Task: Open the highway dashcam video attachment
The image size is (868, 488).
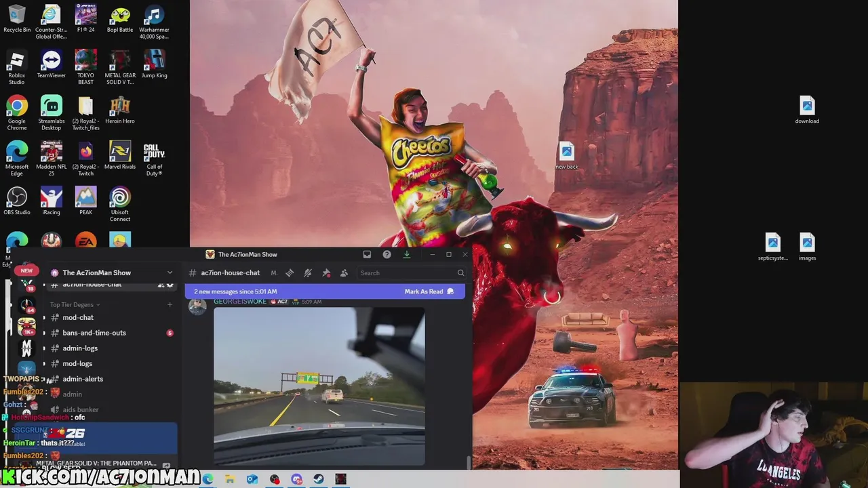Action: [319, 386]
